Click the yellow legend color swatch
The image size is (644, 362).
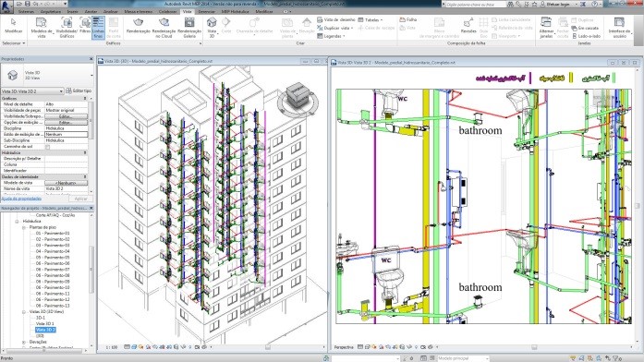tap(570, 78)
